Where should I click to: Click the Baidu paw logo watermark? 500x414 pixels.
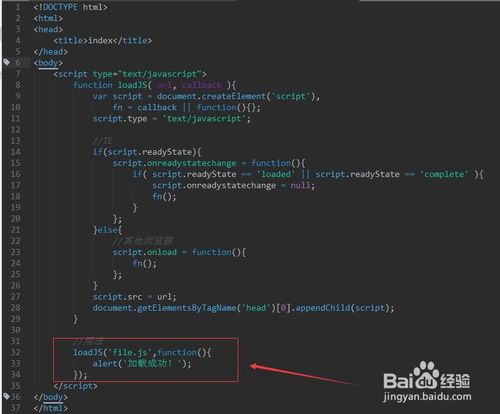click(x=427, y=376)
